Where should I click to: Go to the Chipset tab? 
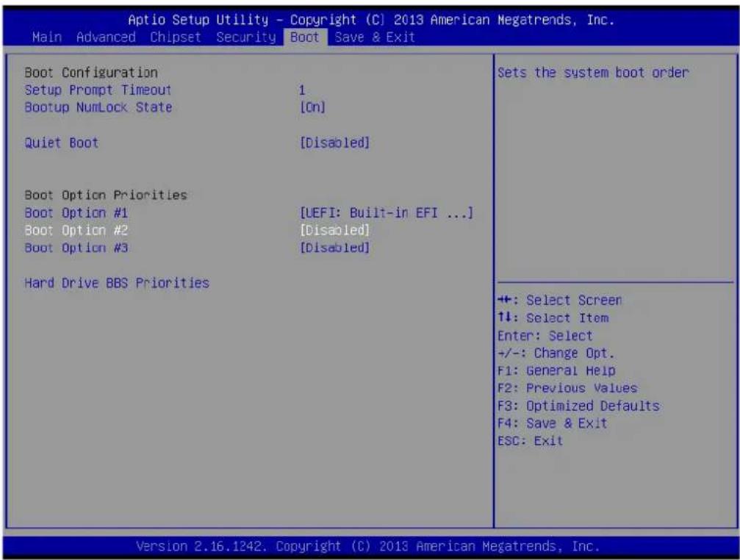pyautogui.click(x=175, y=37)
